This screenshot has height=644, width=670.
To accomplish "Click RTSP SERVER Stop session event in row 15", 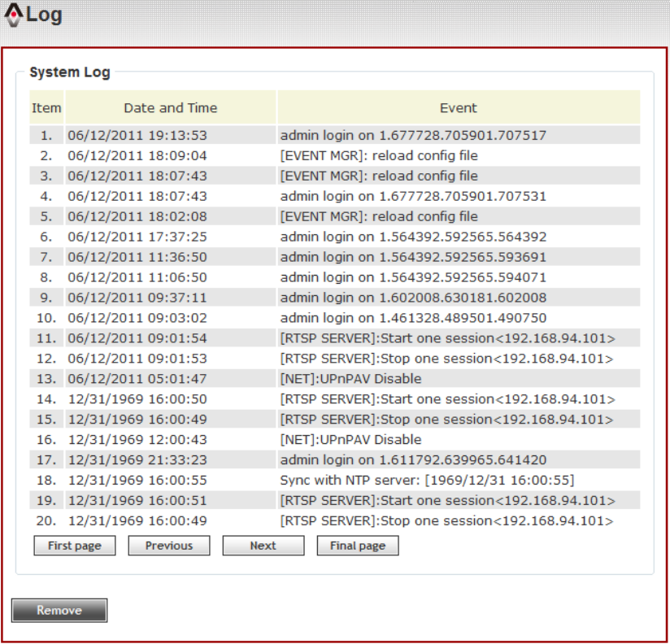I will [x=446, y=420].
